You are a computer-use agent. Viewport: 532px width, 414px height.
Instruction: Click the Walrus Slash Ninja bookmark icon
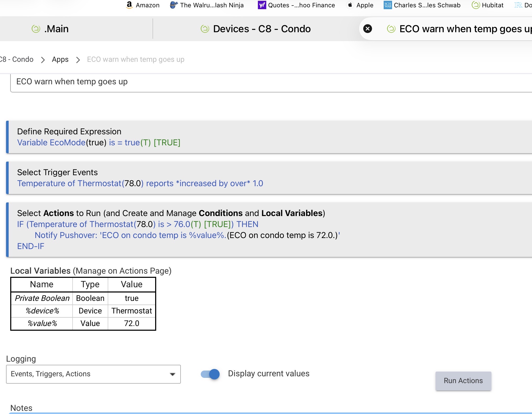tap(173, 5)
